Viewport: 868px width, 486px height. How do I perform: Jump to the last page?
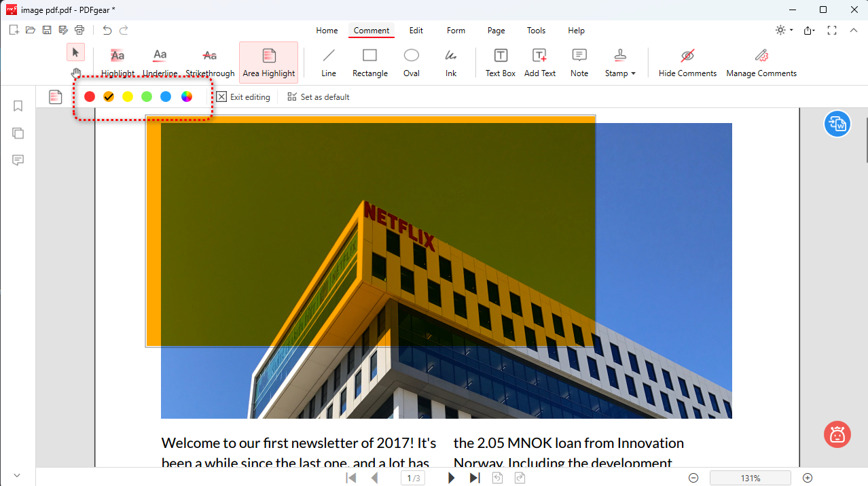pyautogui.click(x=475, y=478)
